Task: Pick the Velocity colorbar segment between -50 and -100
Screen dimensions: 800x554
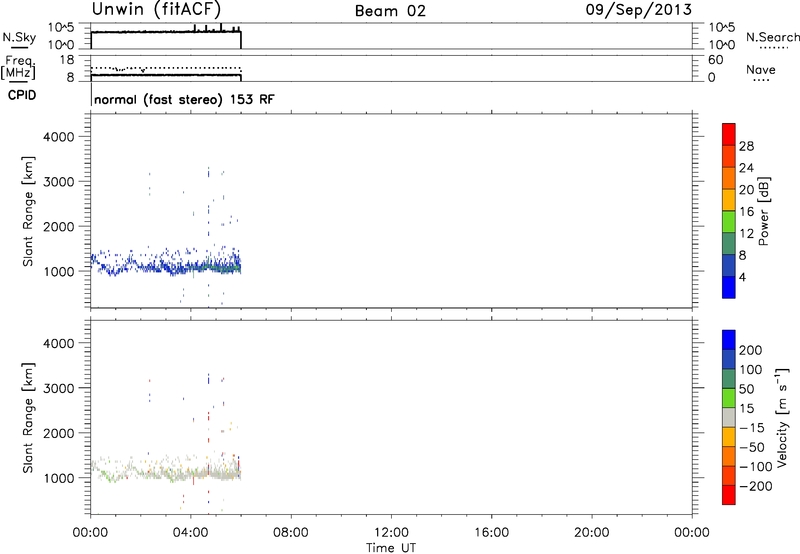Action: pyautogui.click(x=729, y=456)
